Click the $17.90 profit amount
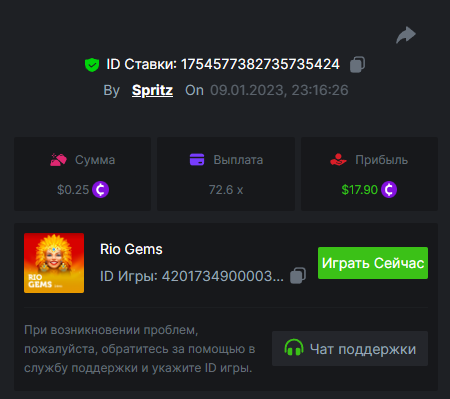The image size is (450, 399). point(359,190)
